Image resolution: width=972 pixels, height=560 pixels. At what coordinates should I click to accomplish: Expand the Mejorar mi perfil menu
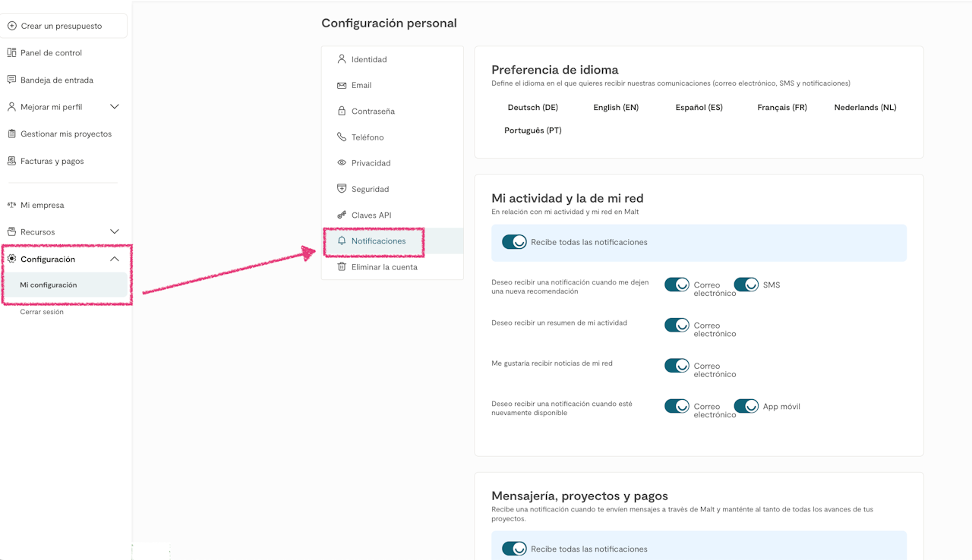[x=115, y=107]
